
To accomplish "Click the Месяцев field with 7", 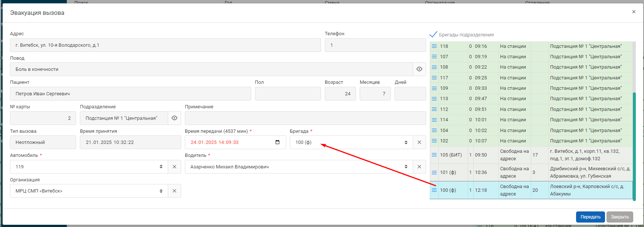I will click(x=375, y=94).
